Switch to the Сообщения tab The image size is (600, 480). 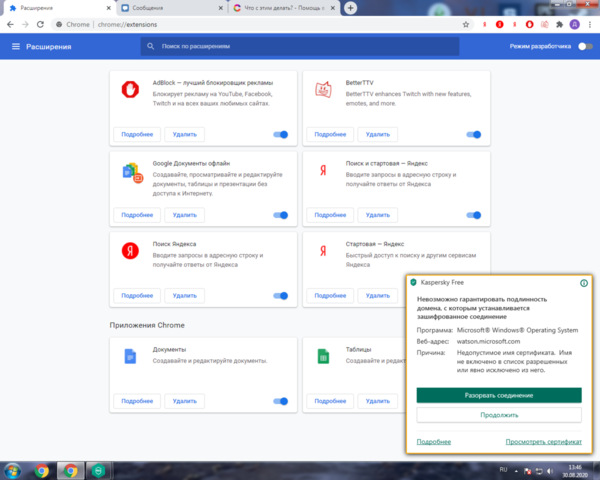[172, 8]
